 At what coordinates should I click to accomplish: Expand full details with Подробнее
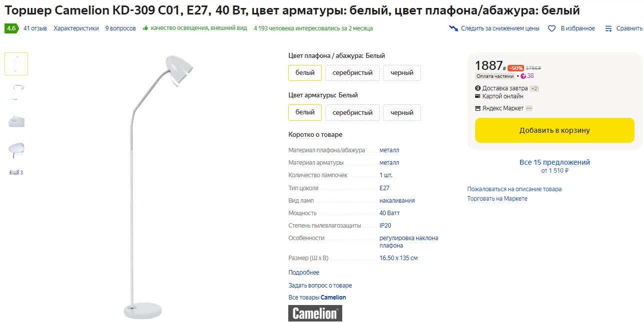pyautogui.click(x=304, y=273)
